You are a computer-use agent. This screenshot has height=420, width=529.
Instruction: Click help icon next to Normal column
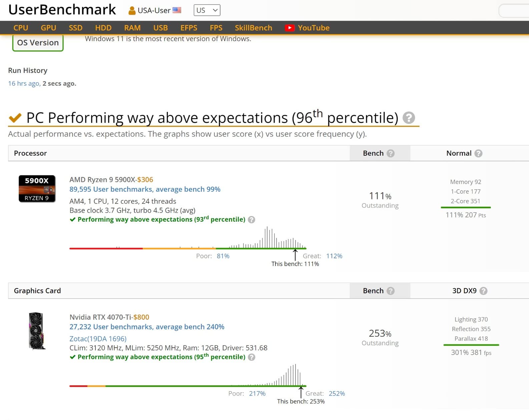pyautogui.click(x=478, y=153)
